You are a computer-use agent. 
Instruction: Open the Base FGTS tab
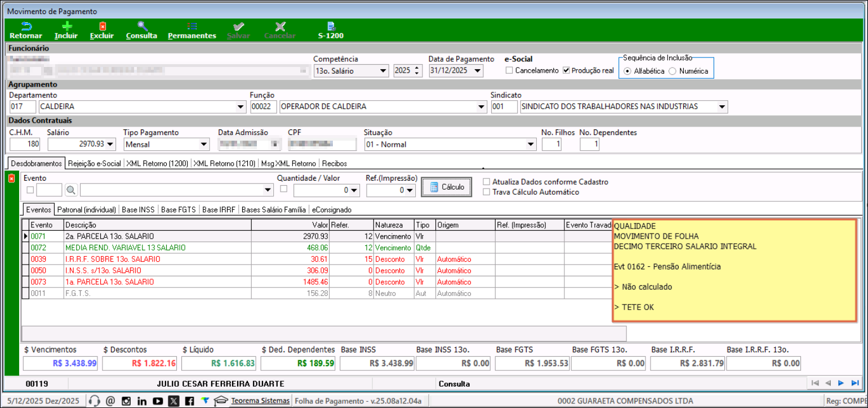coord(178,210)
